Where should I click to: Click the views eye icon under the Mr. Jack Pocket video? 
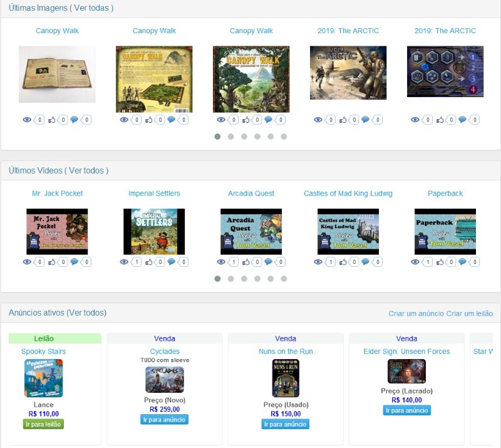click(27, 262)
